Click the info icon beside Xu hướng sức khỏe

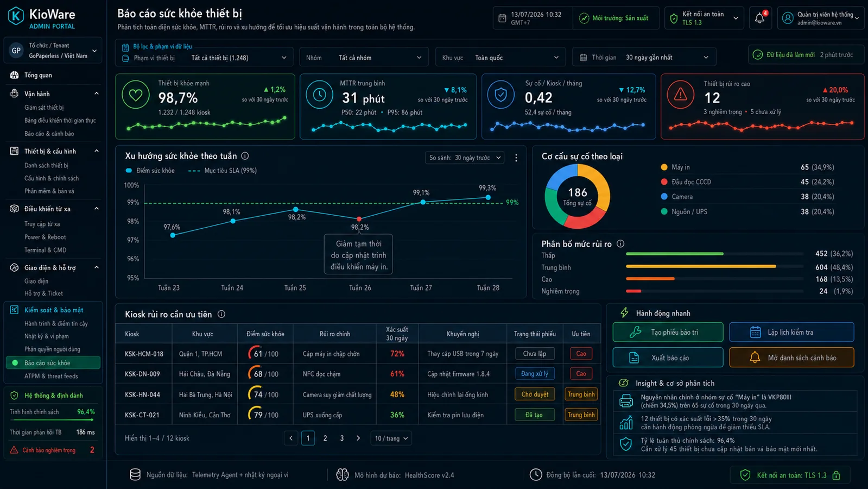(245, 156)
